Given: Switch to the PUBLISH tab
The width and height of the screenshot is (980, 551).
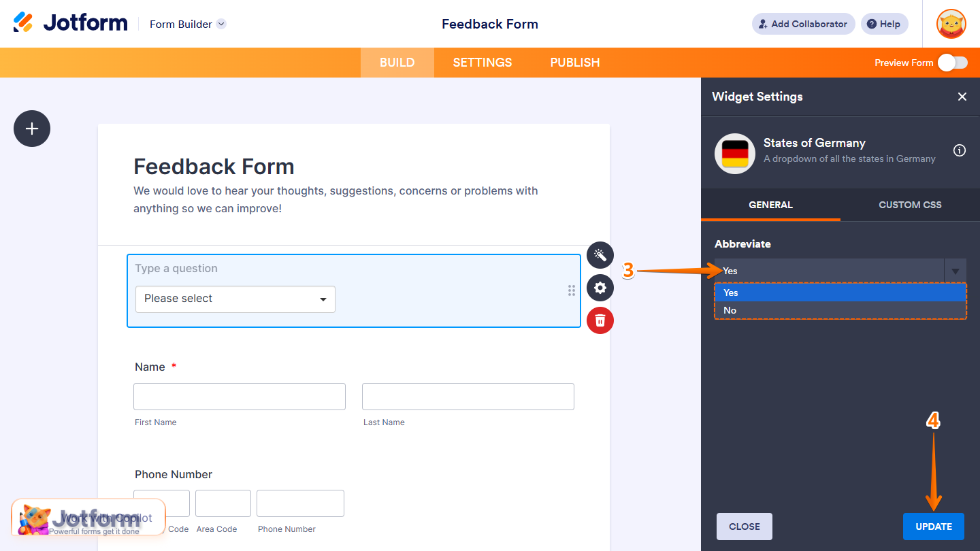Looking at the screenshot, I should (574, 62).
